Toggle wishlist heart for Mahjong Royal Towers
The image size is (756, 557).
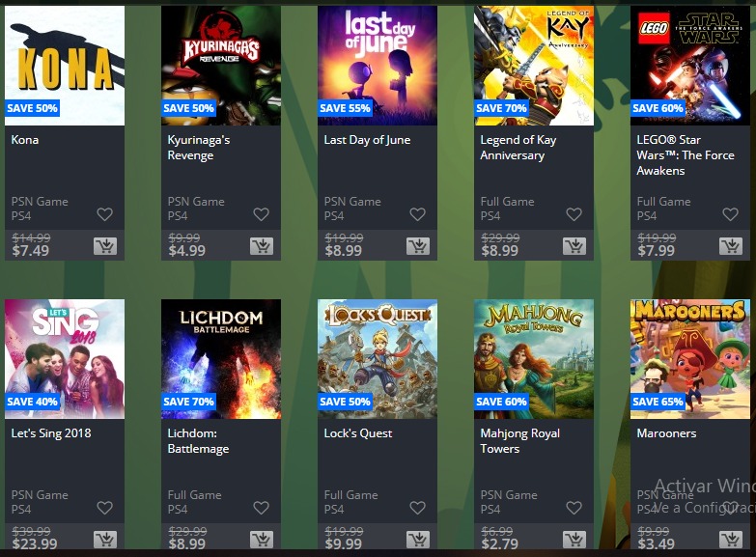tap(574, 508)
